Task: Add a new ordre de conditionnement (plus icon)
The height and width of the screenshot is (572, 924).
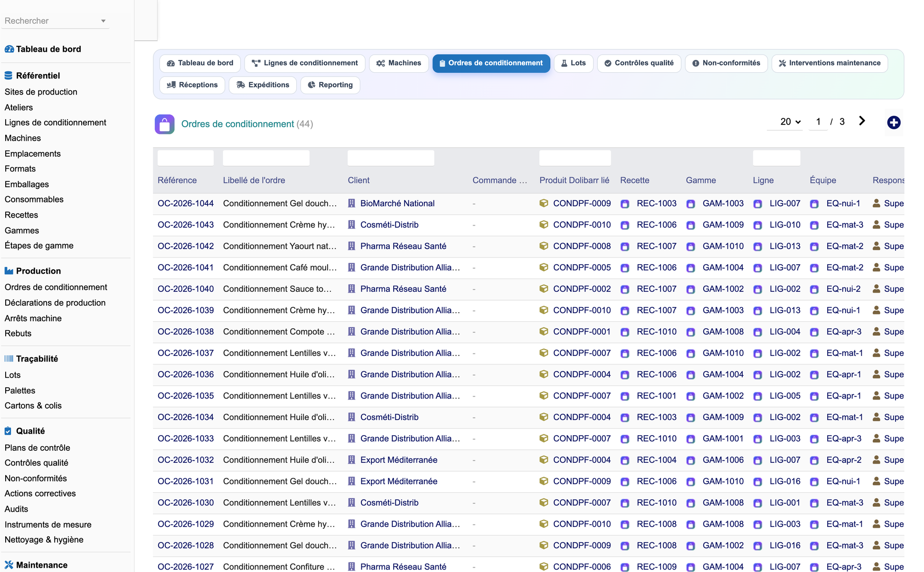Action: pyautogui.click(x=894, y=123)
